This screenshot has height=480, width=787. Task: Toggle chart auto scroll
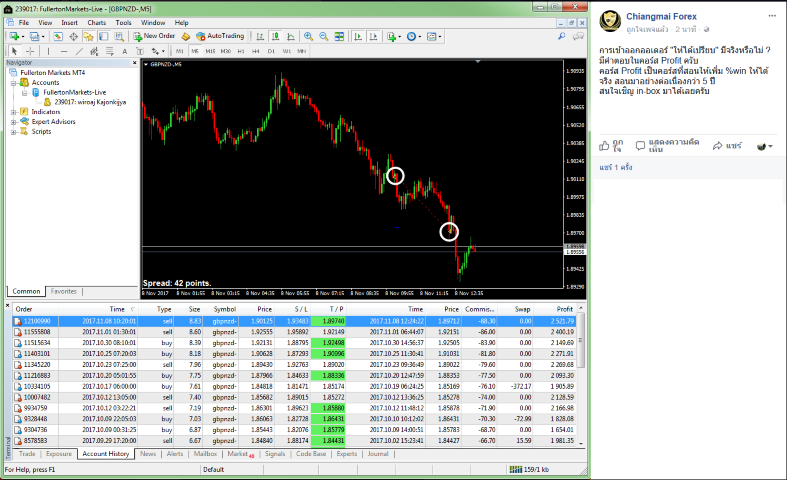pyautogui.click(x=358, y=36)
